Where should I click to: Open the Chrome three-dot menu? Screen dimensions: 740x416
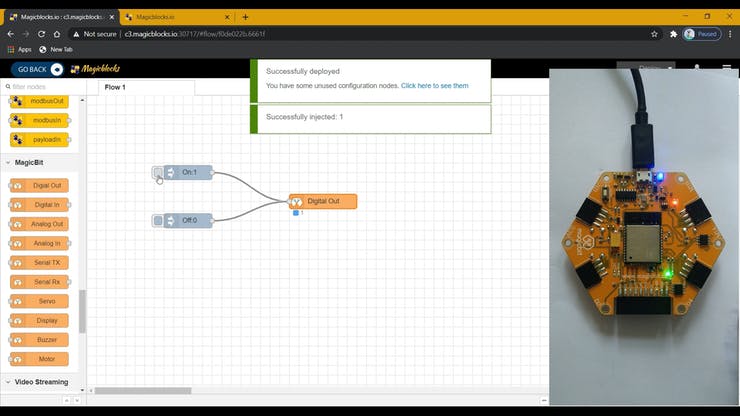tap(730, 34)
